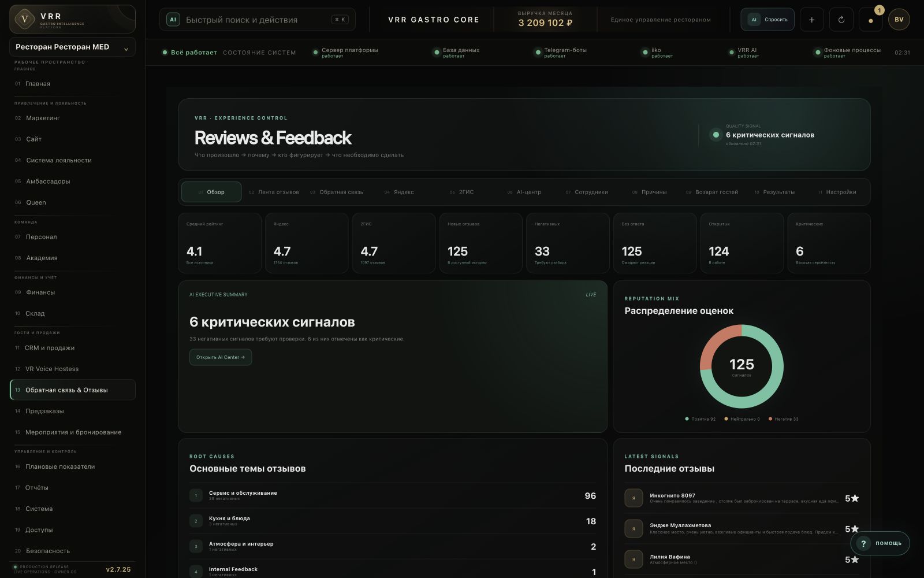Select the AI-центр tab
Viewport: 924px width, 578px height.
(524, 192)
